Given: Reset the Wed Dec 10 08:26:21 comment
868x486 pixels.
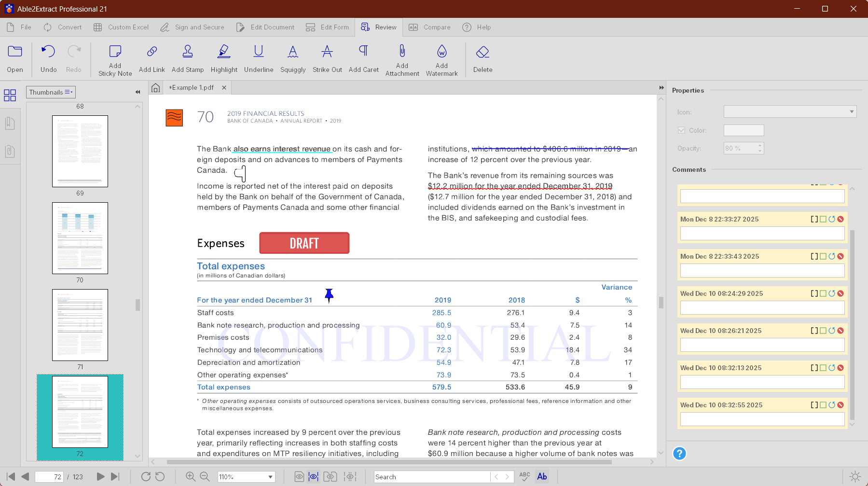Looking at the screenshot, I should (x=832, y=331).
